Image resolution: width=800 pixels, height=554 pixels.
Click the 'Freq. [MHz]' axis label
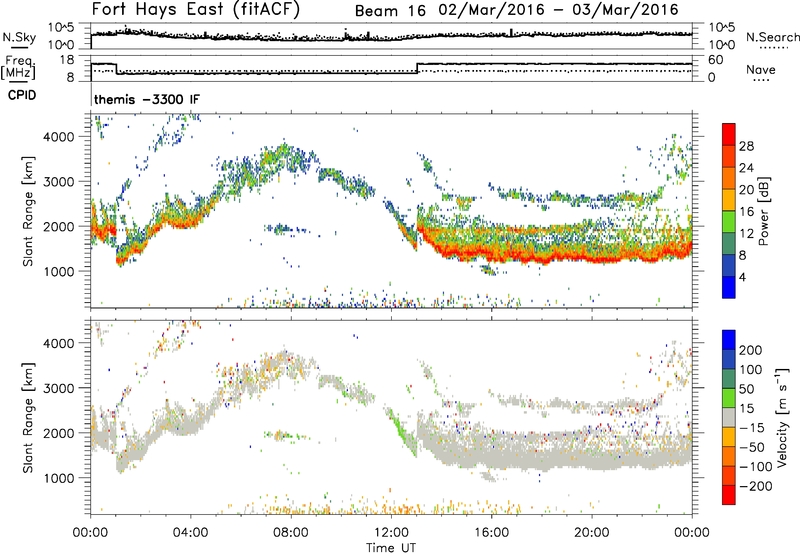point(18,67)
